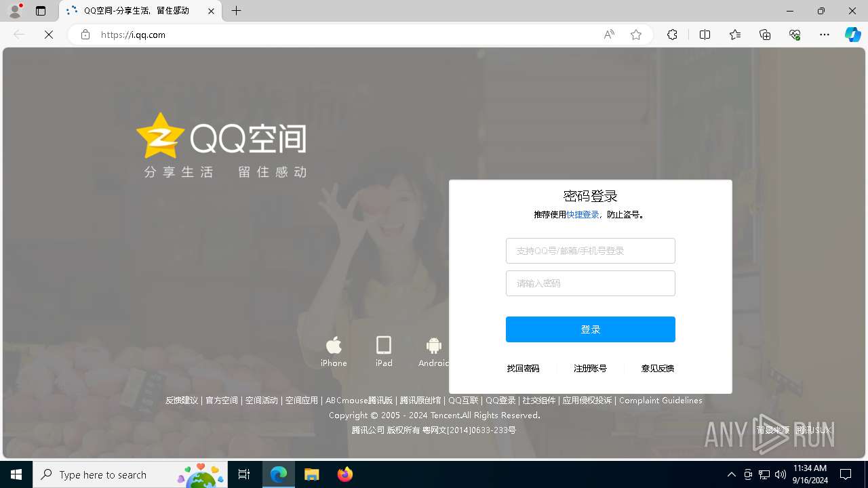
Task: Click the QQ空间 star logo
Action: pos(160,136)
